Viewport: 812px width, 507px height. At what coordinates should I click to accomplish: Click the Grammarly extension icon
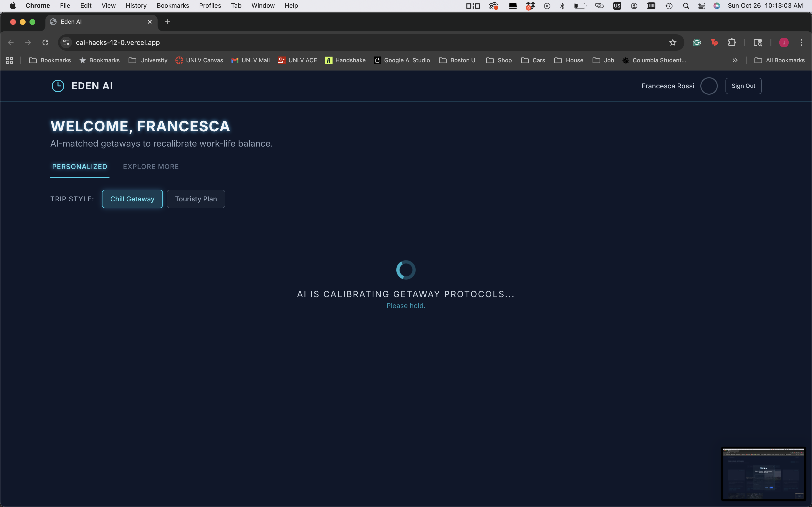coord(697,42)
